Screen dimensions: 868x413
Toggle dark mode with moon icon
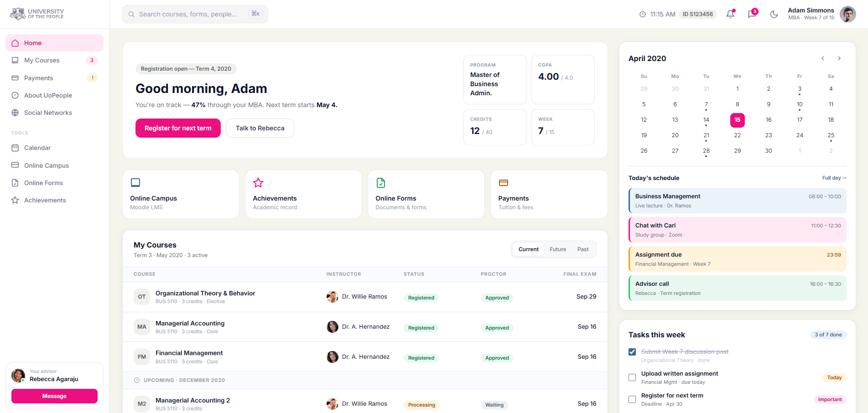pyautogui.click(x=774, y=14)
